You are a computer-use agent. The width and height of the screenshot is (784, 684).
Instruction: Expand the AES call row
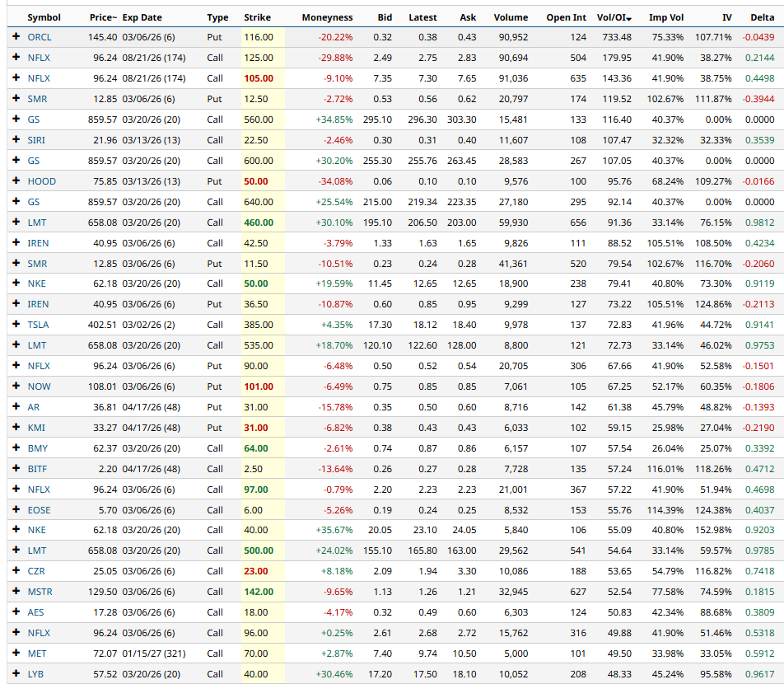click(16, 612)
